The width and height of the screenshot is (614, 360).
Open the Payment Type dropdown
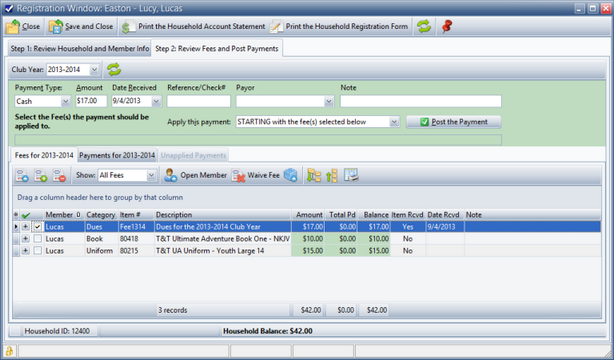tap(65, 101)
